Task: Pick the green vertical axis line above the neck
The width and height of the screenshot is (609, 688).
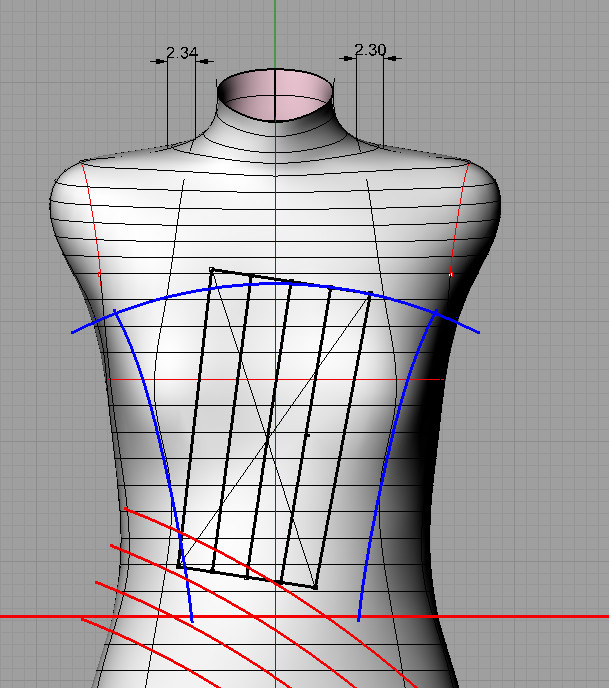Action: (x=275, y=34)
